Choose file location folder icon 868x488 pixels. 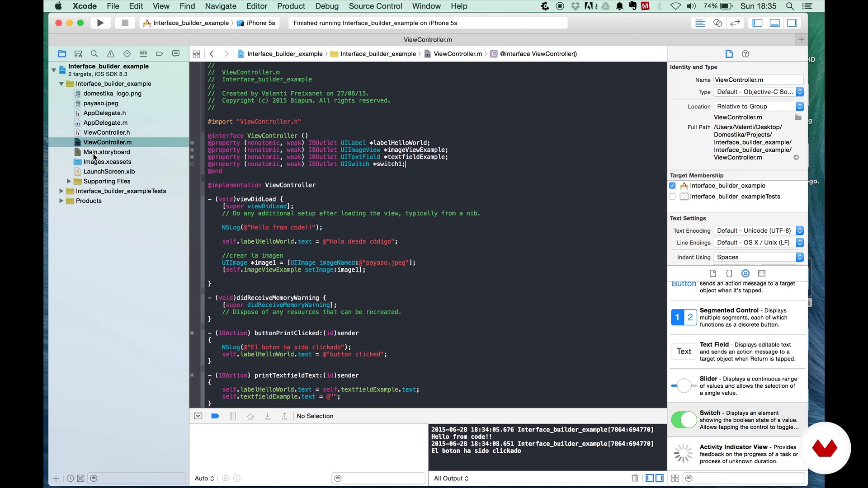tap(798, 117)
